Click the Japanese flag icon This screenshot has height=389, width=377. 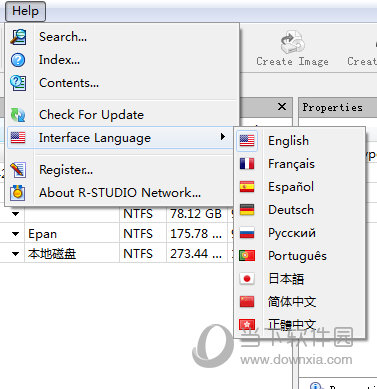(x=247, y=279)
